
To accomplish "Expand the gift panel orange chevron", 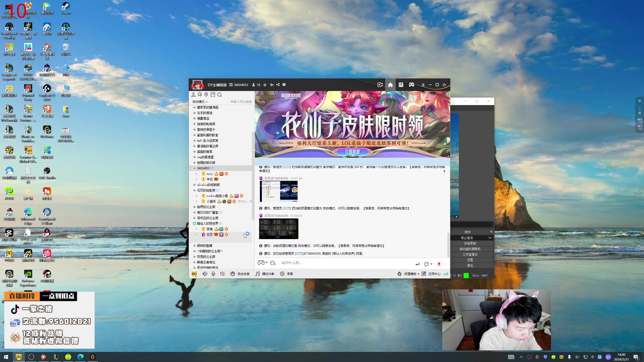I will (x=446, y=264).
